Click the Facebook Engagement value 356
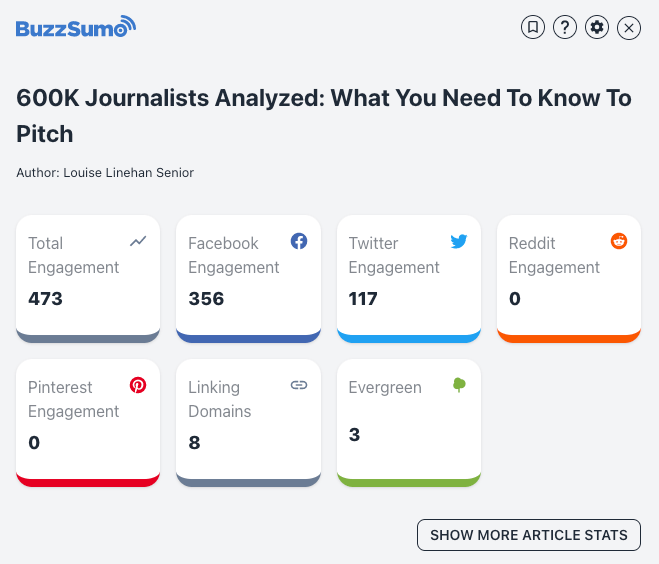The image size is (659, 564). (206, 299)
